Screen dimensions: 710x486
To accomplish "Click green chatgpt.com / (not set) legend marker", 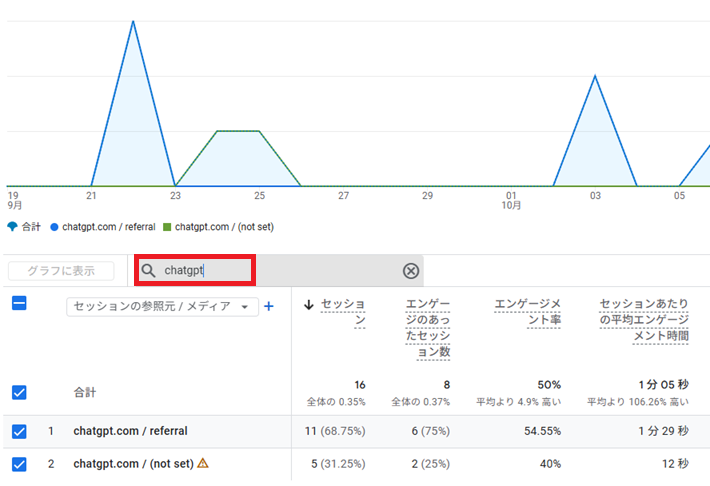I will [167, 227].
